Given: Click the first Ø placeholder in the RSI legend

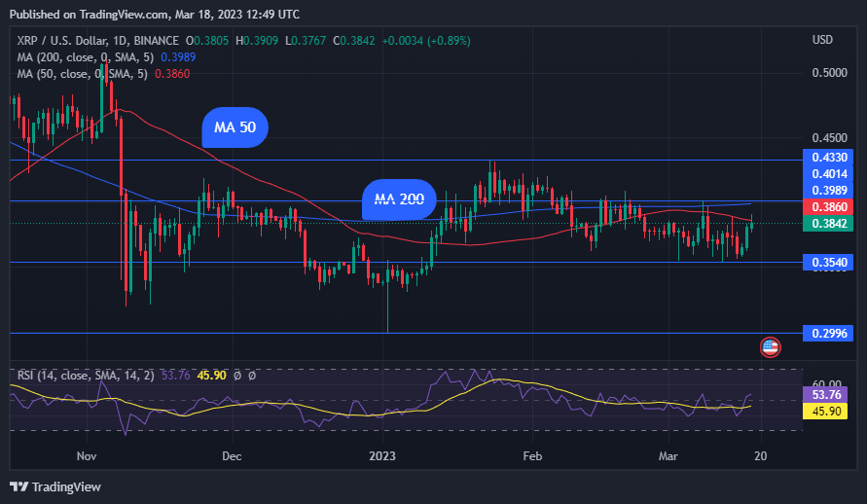Looking at the screenshot, I should click(x=237, y=376).
